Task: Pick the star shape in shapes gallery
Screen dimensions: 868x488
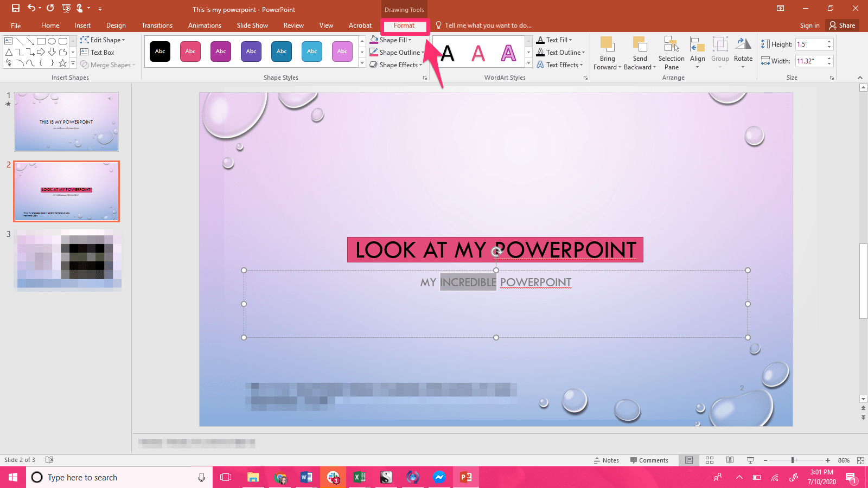Action: point(62,63)
